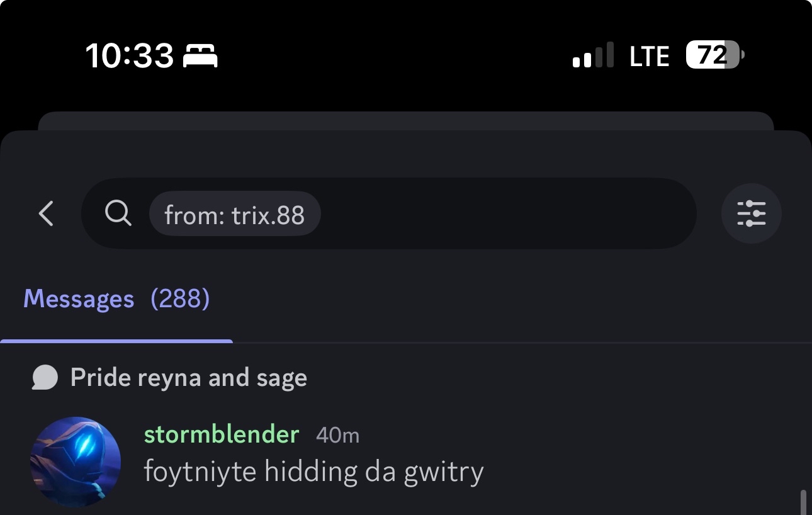This screenshot has width=812, height=515.
Task: Tap the stormblender username
Action: click(221, 434)
